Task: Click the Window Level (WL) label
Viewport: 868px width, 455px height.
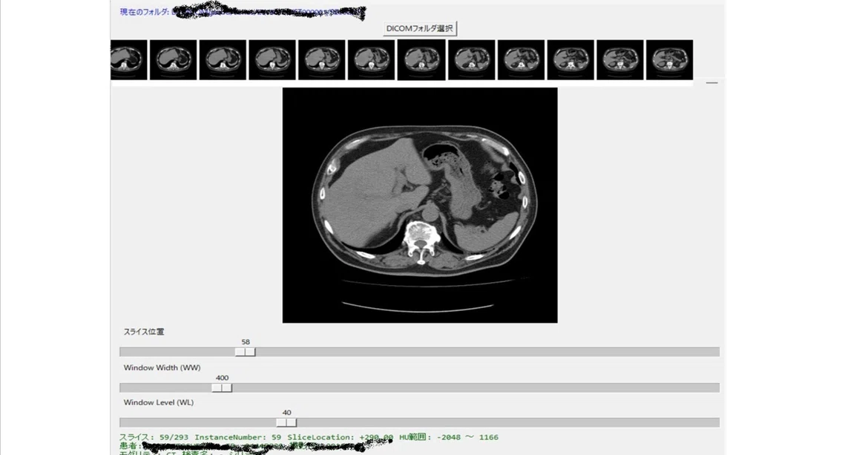Action: point(159,402)
